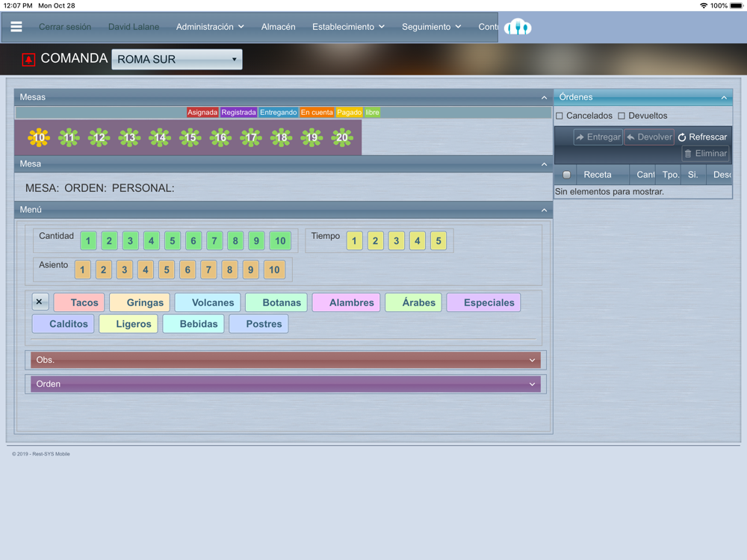Click the red alert bell icon
The image size is (747, 560).
[x=28, y=60]
